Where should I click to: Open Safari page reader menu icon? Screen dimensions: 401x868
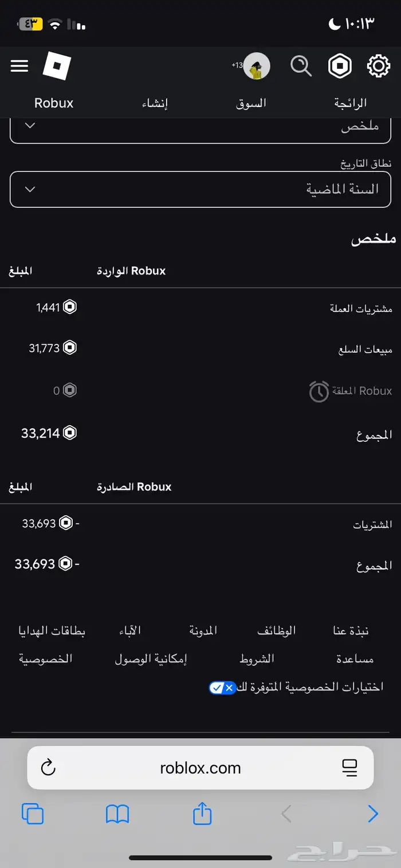click(x=349, y=768)
